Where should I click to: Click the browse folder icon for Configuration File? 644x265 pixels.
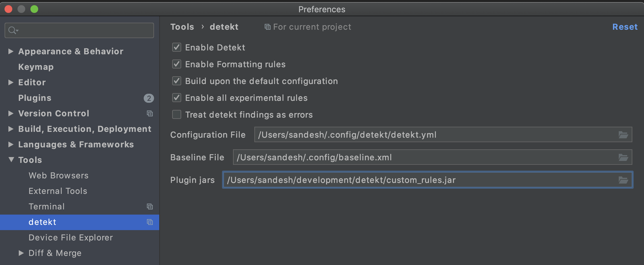click(x=623, y=135)
